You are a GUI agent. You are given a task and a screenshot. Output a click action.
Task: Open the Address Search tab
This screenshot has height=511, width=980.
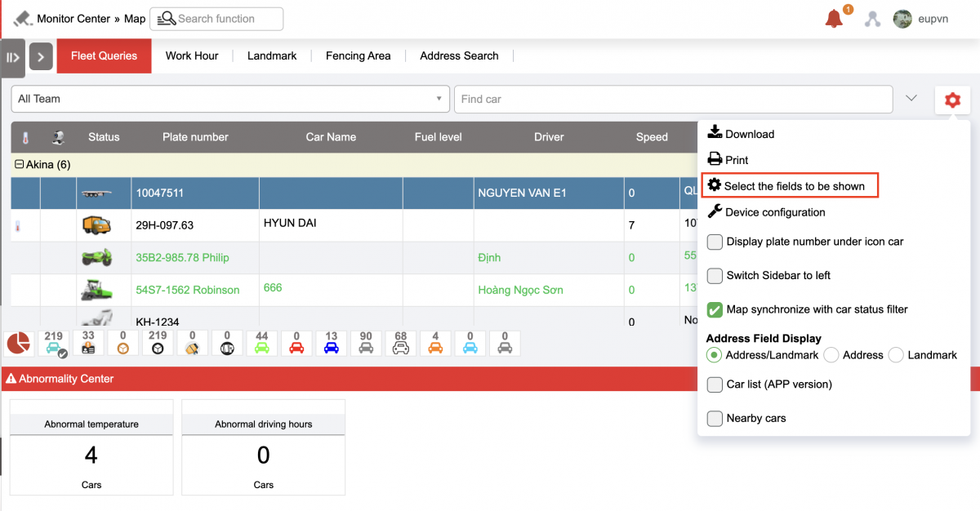(459, 56)
